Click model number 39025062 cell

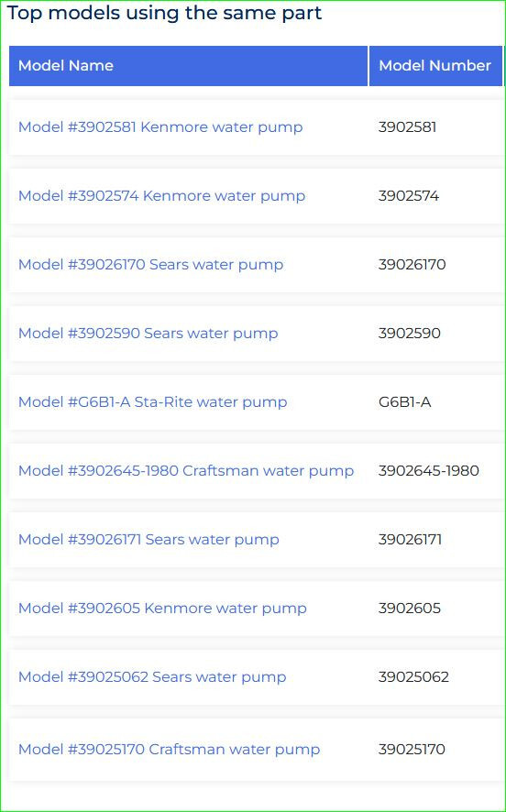pyautogui.click(x=413, y=677)
